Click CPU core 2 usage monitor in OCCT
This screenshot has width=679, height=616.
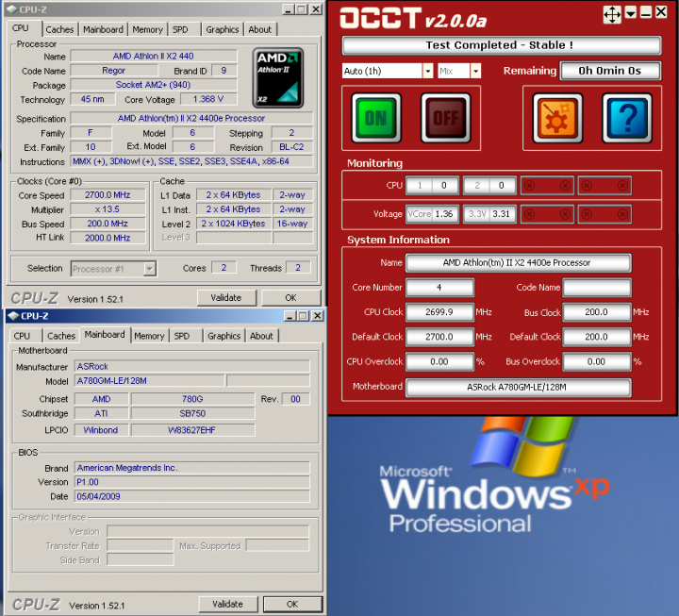(x=489, y=186)
